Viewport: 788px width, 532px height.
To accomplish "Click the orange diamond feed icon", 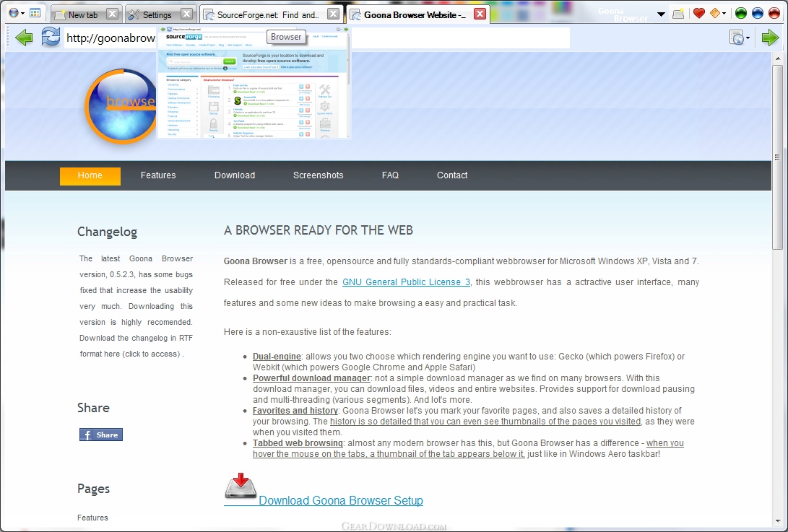I will [x=714, y=14].
